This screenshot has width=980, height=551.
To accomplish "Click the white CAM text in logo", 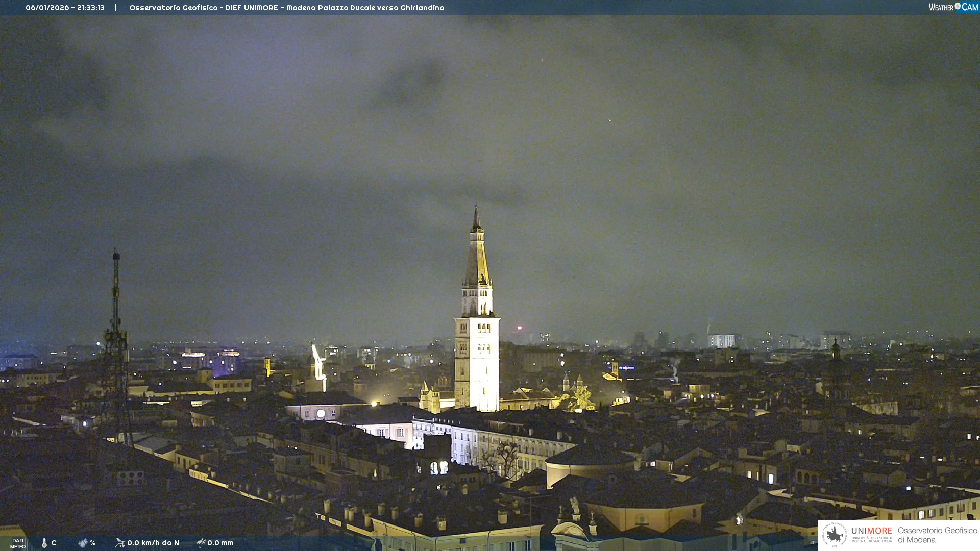I will pos(970,7).
